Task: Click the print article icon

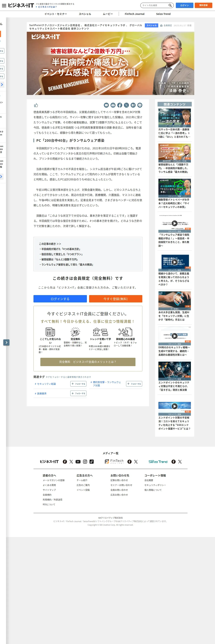Action: (x=113, y=105)
